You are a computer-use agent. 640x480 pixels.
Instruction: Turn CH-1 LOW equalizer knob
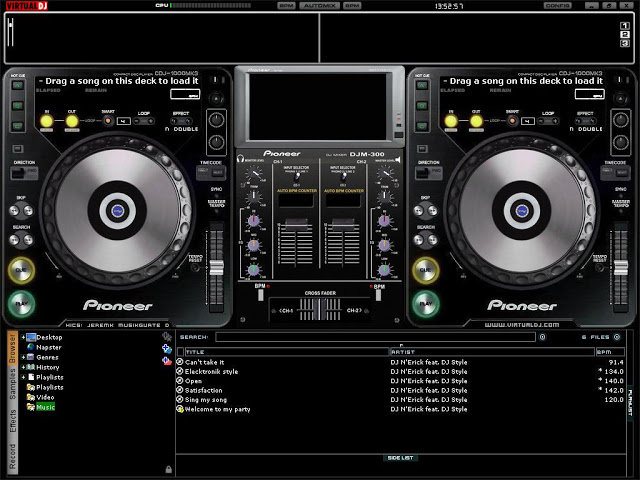point(253,270)
